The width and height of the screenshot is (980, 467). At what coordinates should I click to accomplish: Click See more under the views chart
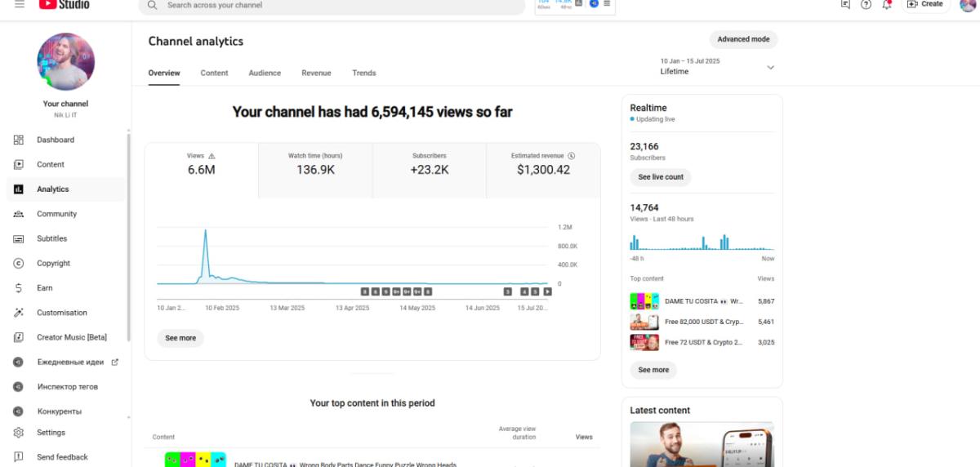(180, 338)
